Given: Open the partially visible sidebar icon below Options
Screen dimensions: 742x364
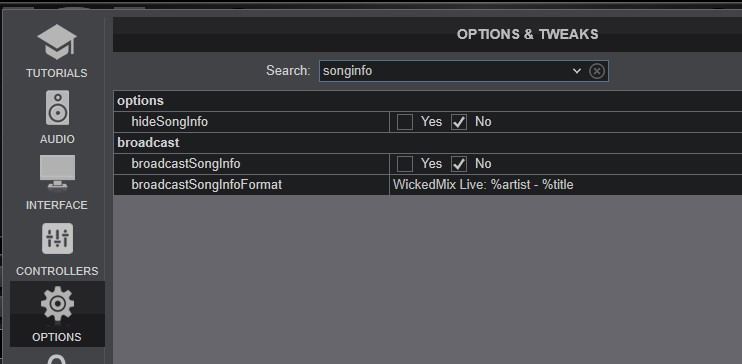Looking at the screenshot, I should (57, 360).
